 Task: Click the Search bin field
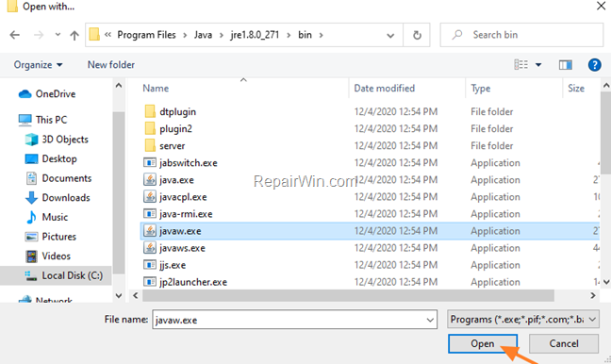point(521,35)
